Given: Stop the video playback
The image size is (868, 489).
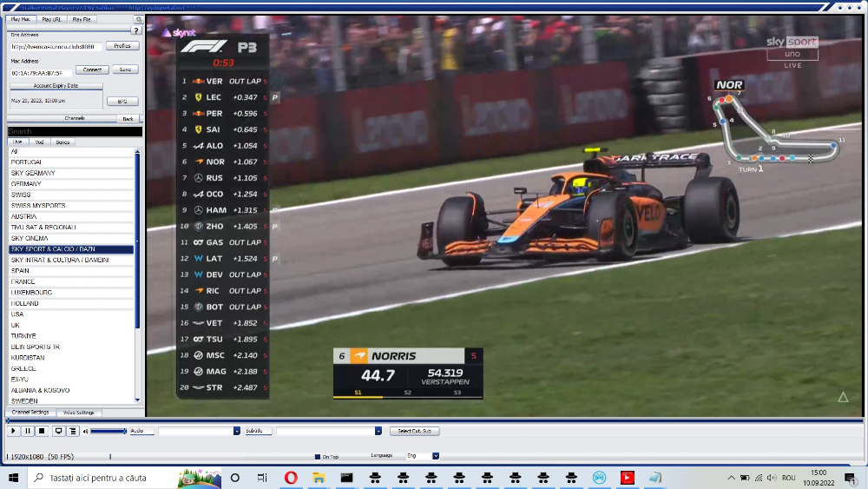Looking at the screenshot, I should 42,431.
